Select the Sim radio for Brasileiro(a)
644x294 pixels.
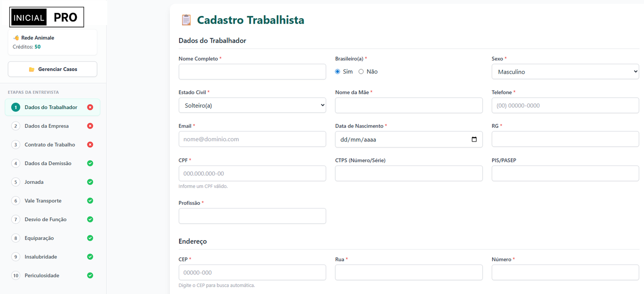pyautogui.click(x=338, y=72)
